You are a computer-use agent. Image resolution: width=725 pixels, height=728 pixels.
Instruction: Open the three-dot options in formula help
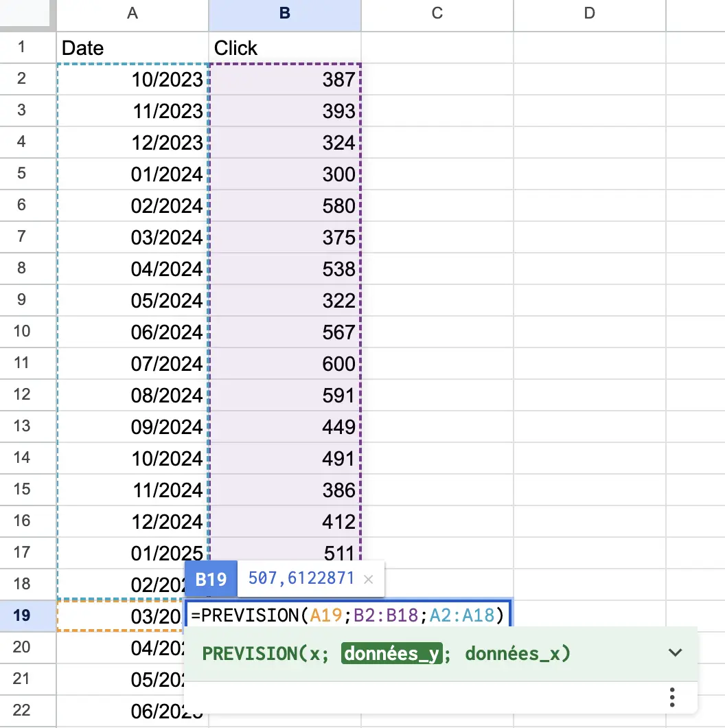pos(672,697)
